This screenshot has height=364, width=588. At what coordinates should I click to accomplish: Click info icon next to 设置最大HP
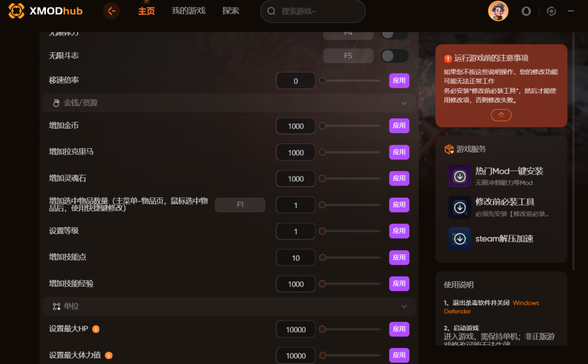96,329
